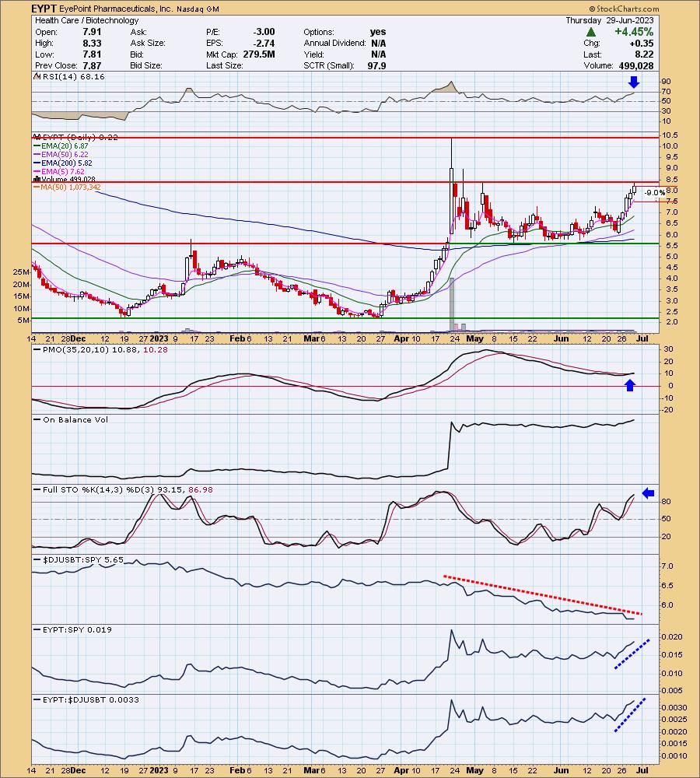700x778 pixels.
Task: Click the MA(50) 1,073,342 volume average legend
Action: [72, 187]
